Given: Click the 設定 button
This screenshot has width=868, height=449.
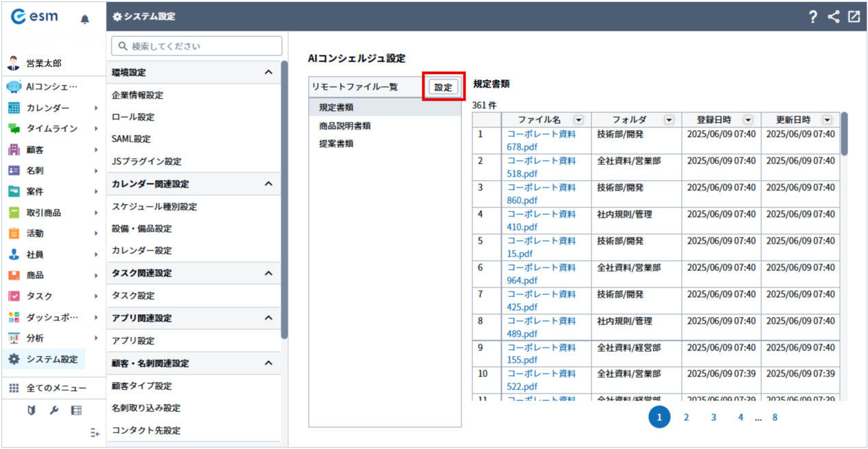Looking at the screenshot, I should pos(444,88).
